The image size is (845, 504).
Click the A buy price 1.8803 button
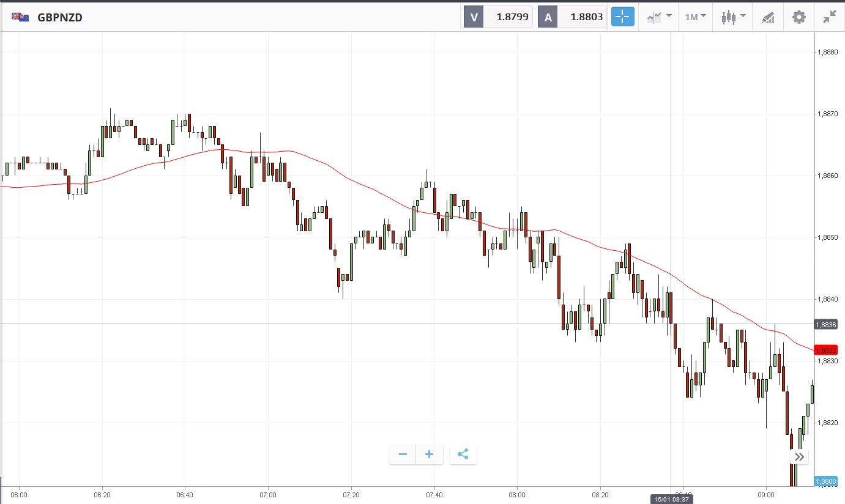(572, 17)
